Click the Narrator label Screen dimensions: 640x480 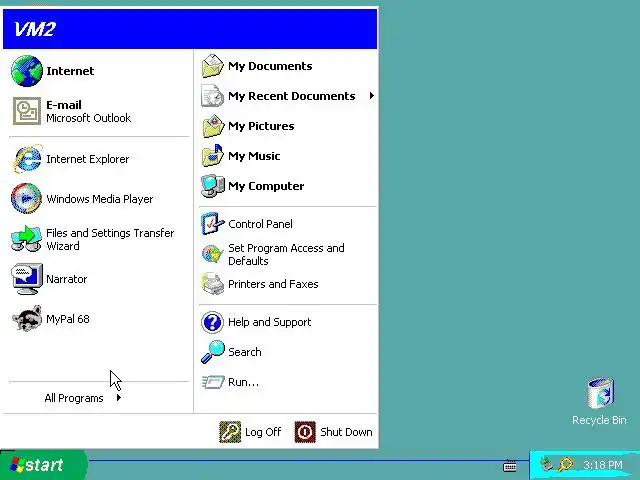pyautogui.click(x=67, y=279)
